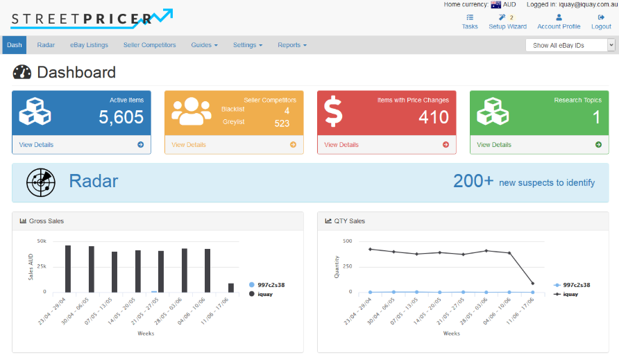The image size is (619, 364).
Task: Click the QTY Sales line chart icon
Action: pos(328,221)
